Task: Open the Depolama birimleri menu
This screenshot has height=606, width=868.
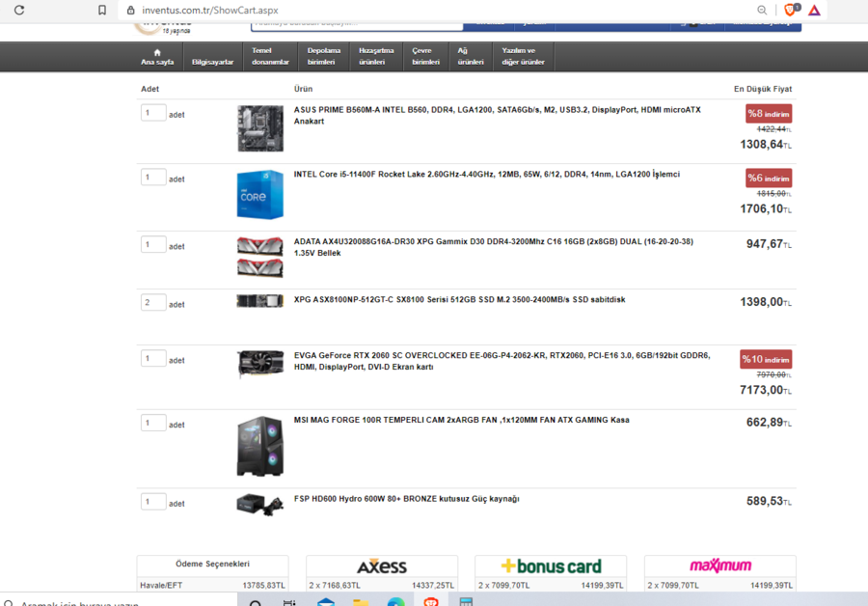Action: tap(324, 57)
